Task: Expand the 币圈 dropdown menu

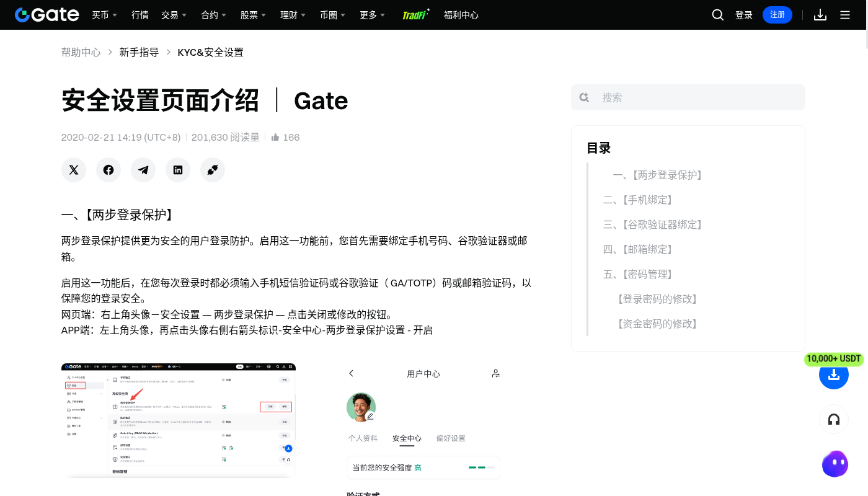Action: click(332, 15)
